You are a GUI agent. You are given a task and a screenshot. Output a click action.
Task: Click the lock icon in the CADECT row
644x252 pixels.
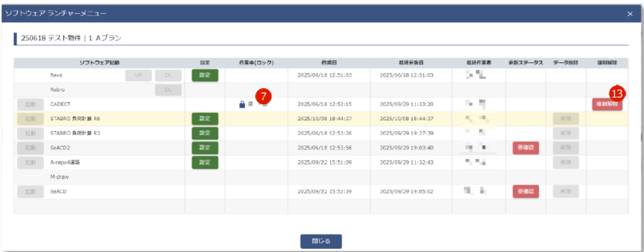pos(242,104)
